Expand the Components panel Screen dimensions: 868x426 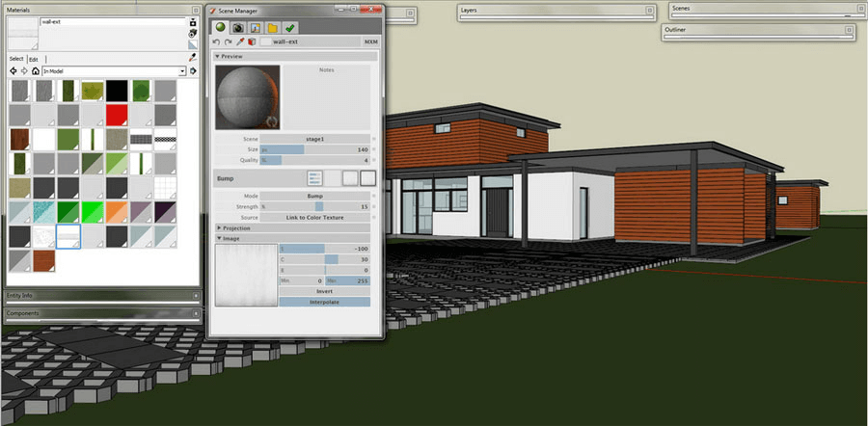tap(103, 313)
